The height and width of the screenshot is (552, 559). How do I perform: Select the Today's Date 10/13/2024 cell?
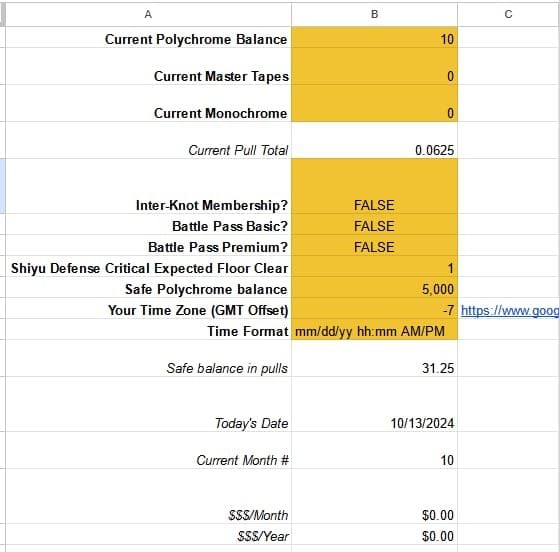tap(374, 404)
